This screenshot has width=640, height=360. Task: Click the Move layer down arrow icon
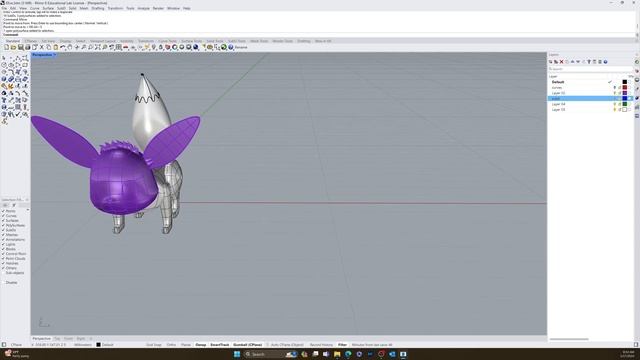tap(578, 62)
